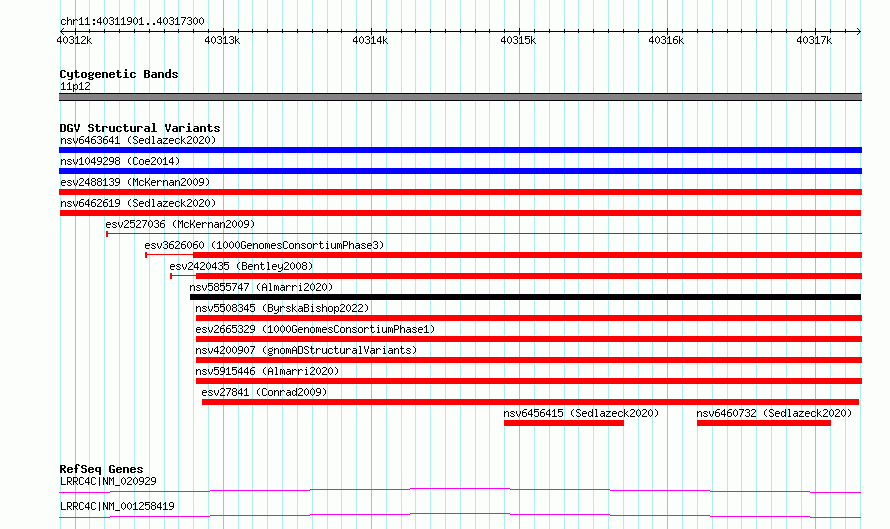
Task: Open the esv2527036 (McKernan2009) label
Action: [180, 224]
